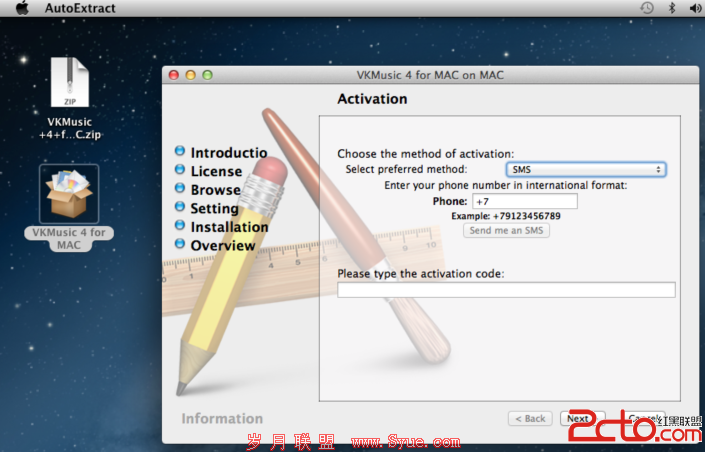This screenshot has height=452, width=705.
Task: Click the Send me an SMS button
Action: (506, 230)
